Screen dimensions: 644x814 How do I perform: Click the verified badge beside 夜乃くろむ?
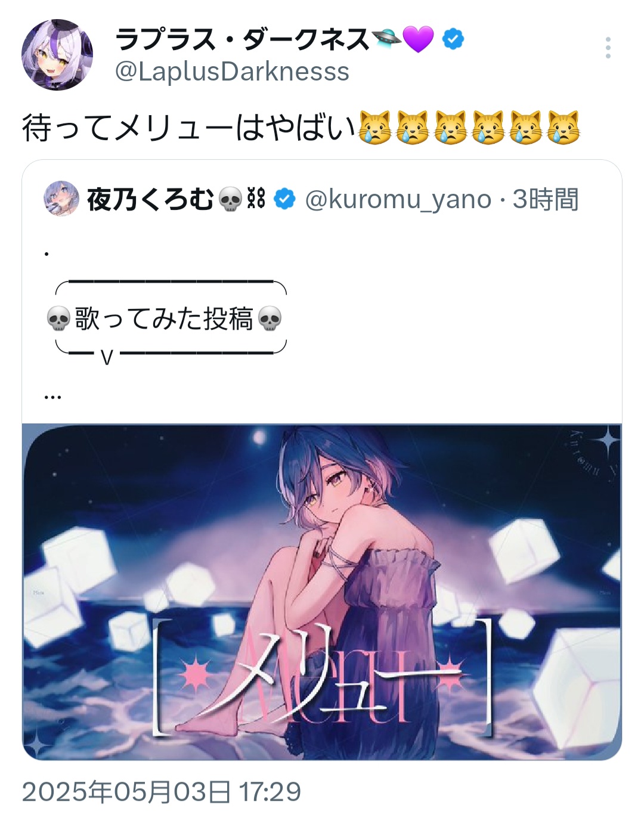(284, 199)
